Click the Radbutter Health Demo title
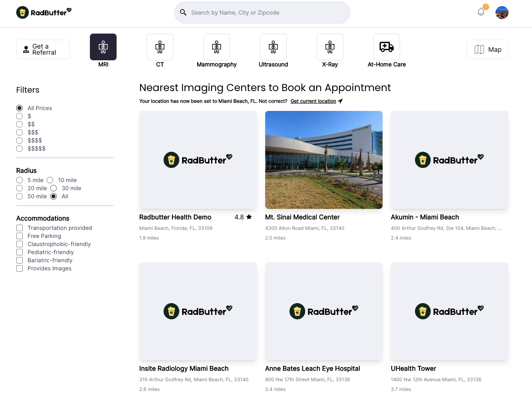Image resolution: width=532 pixels, height=395 pixels. [x=175, y=217]
